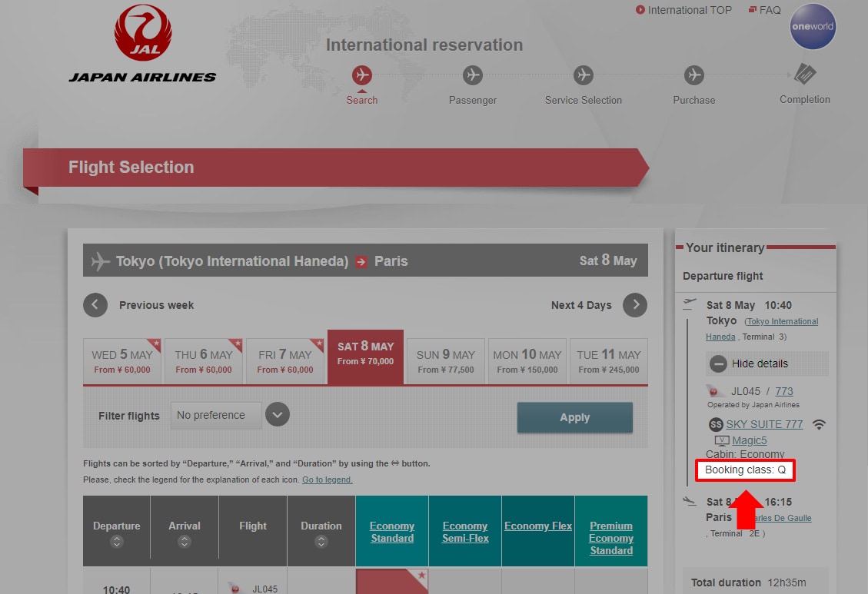Sort flights by Departure column
The height and width of the screenshot is (594, 868).
[116, 541]
